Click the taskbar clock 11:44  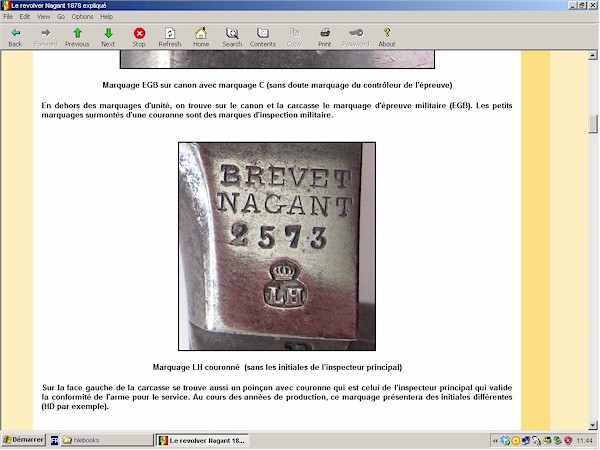(x=585, y=441)
